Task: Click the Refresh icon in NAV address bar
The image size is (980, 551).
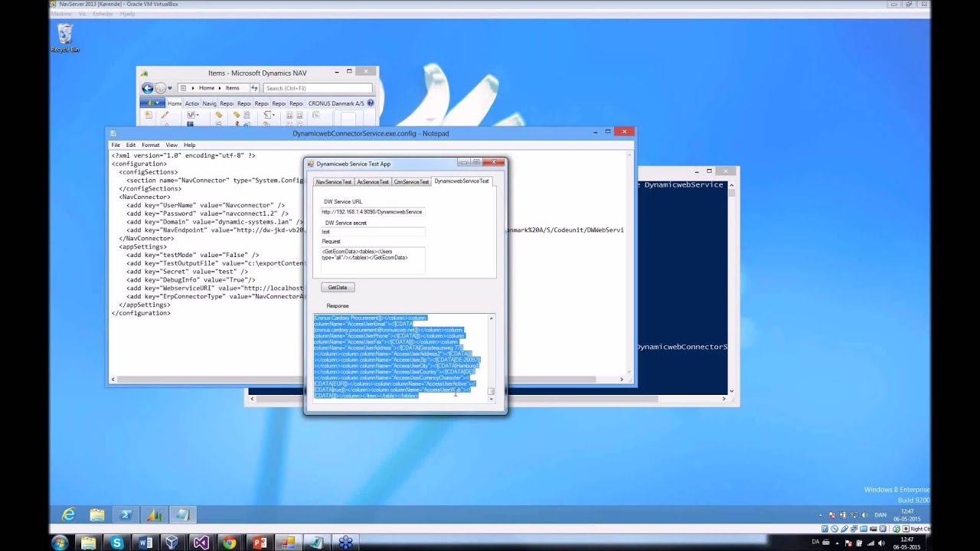Action: (255, 88)
